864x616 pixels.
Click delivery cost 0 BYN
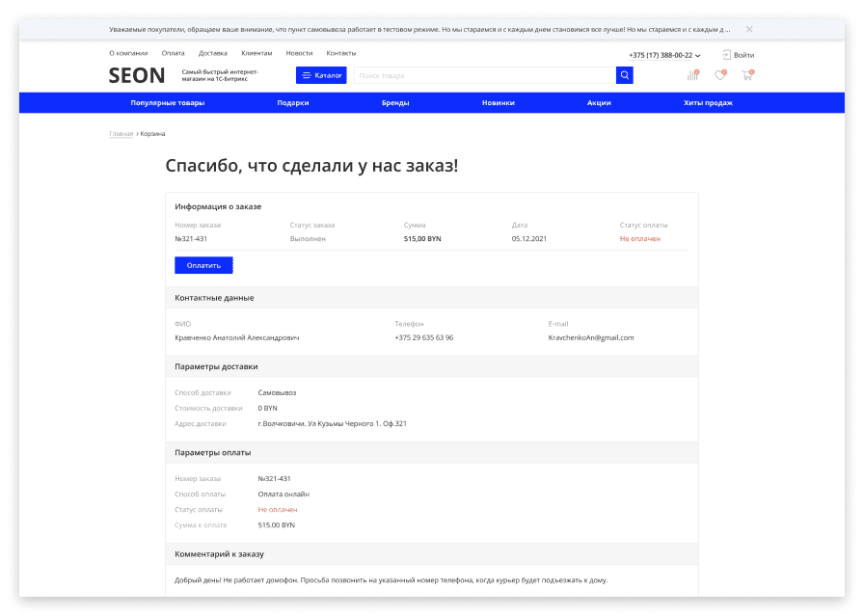(267, 408)
